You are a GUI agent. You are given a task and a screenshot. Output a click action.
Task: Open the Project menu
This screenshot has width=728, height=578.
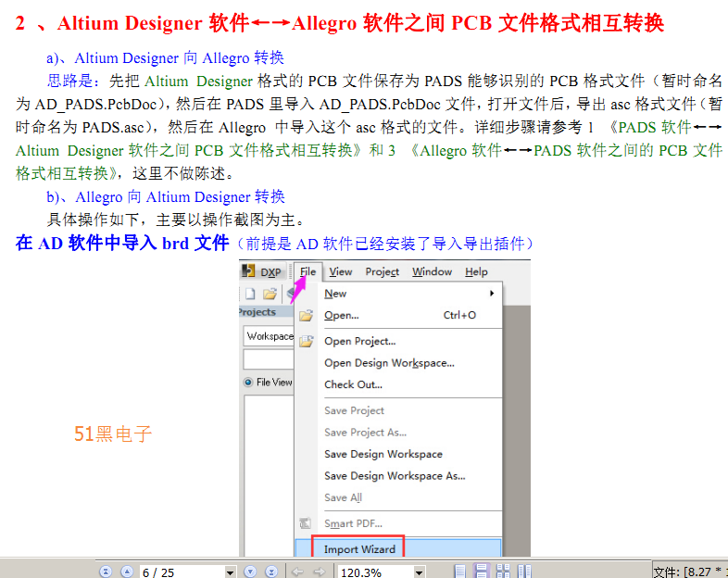[383, 271]
